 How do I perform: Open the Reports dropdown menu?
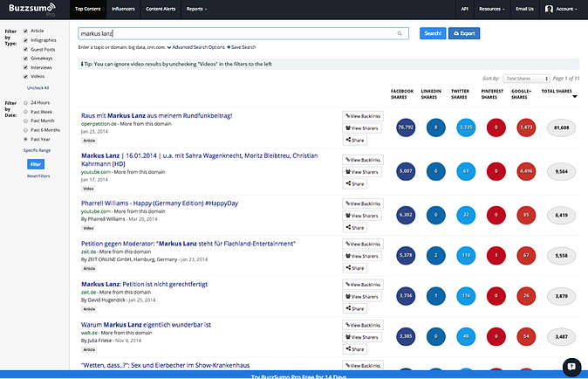point(196,9)
